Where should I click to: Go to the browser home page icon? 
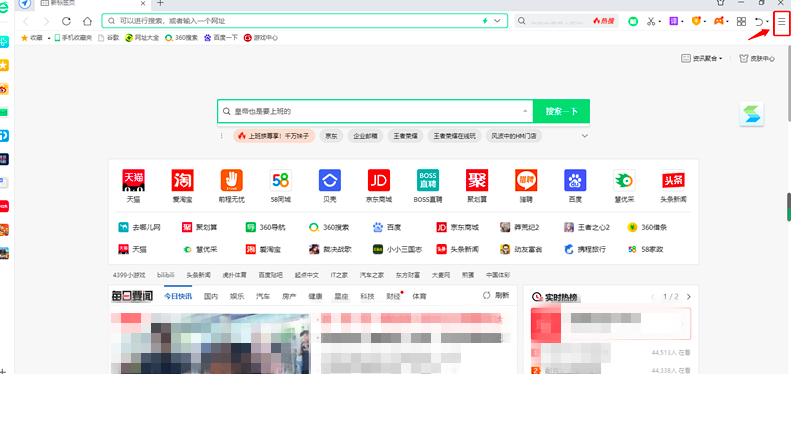pyautogui.click(x=87, y=21)
